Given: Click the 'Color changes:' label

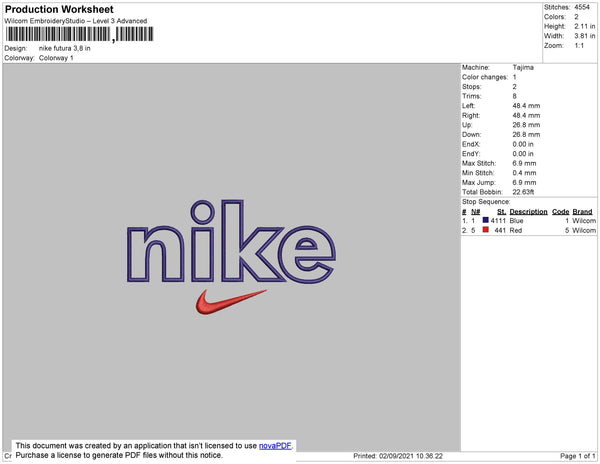Looking at the screenshot, I should 485,77.
